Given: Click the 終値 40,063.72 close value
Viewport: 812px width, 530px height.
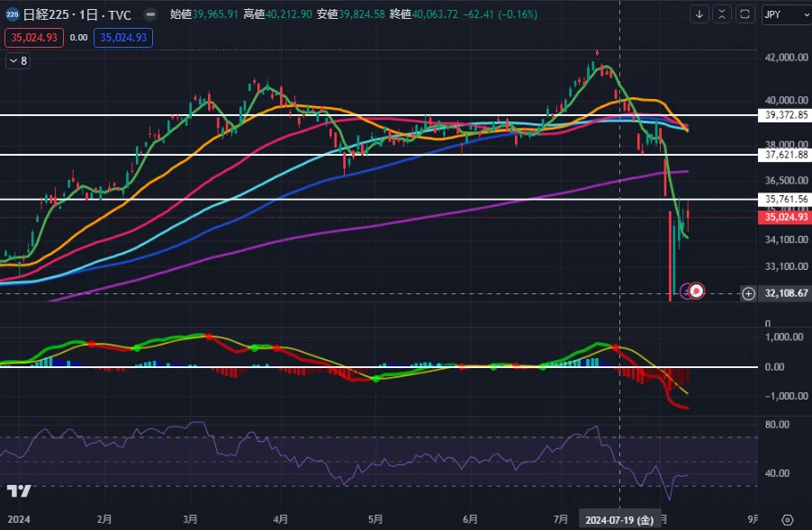Looking at the screenshot, I should pos(424,14).
